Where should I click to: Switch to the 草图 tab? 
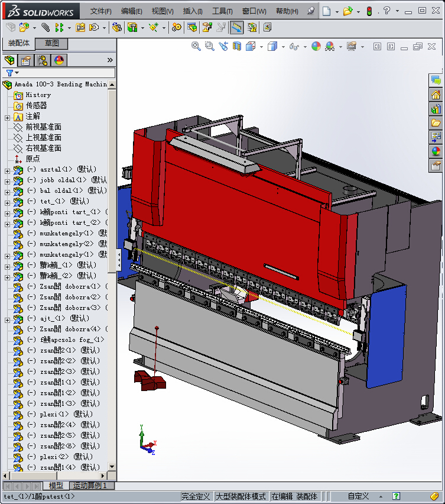[52, 44]
